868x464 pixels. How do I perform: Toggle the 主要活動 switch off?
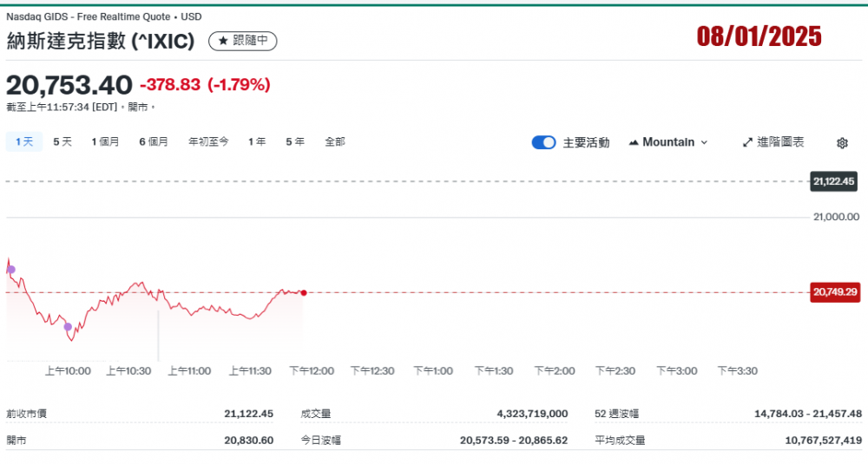click(543, 142)
